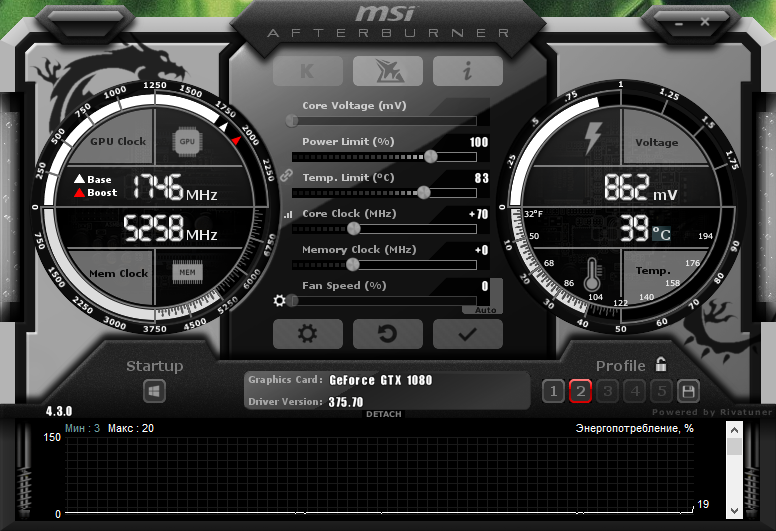
Task: Open settings with the gear button
Action: 308,334
